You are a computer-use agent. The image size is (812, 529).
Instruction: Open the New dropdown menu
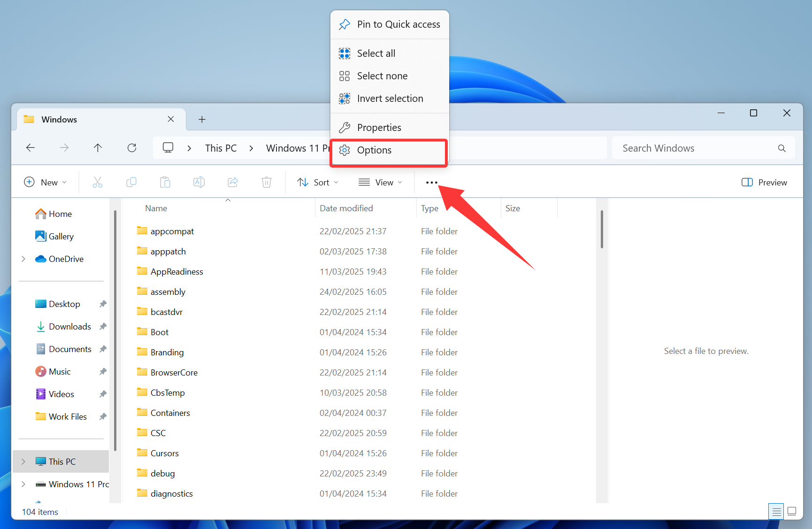coord(45,182)
